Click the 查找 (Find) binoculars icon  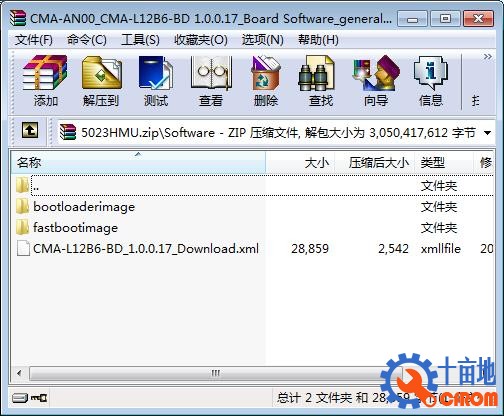point(320,81)
